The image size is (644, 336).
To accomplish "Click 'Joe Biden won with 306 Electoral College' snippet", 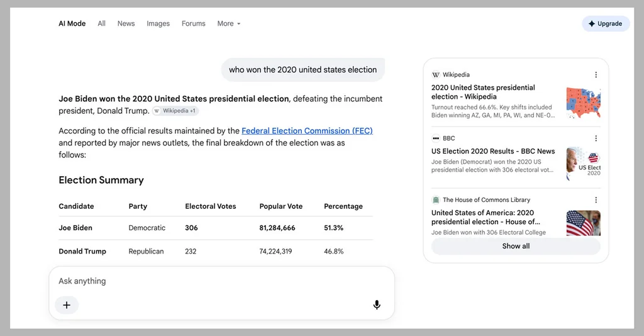I will pyautogui.click(x=488, y=232).
